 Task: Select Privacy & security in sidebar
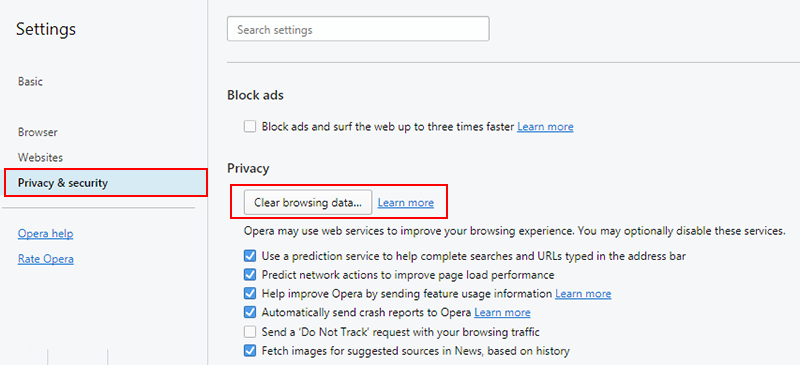point(106,183)
